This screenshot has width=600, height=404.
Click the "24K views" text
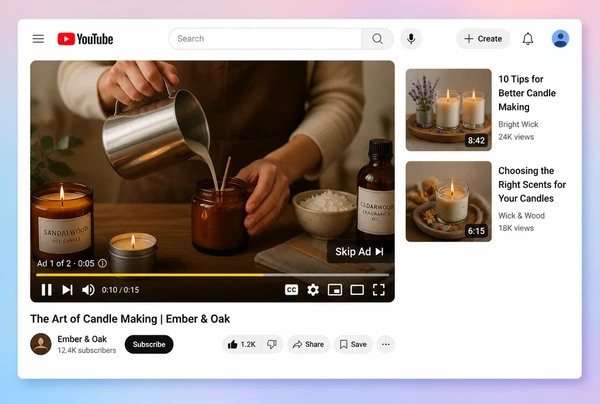pos(516,137)
